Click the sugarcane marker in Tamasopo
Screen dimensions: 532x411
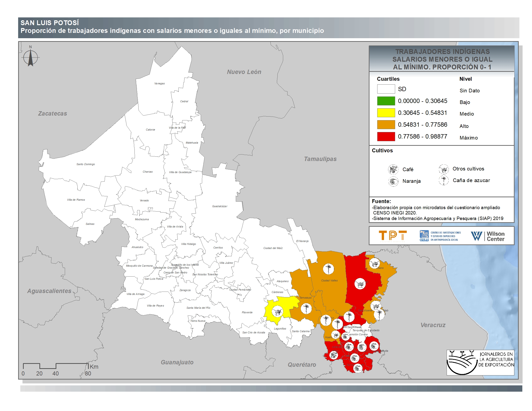click(306, 308)
